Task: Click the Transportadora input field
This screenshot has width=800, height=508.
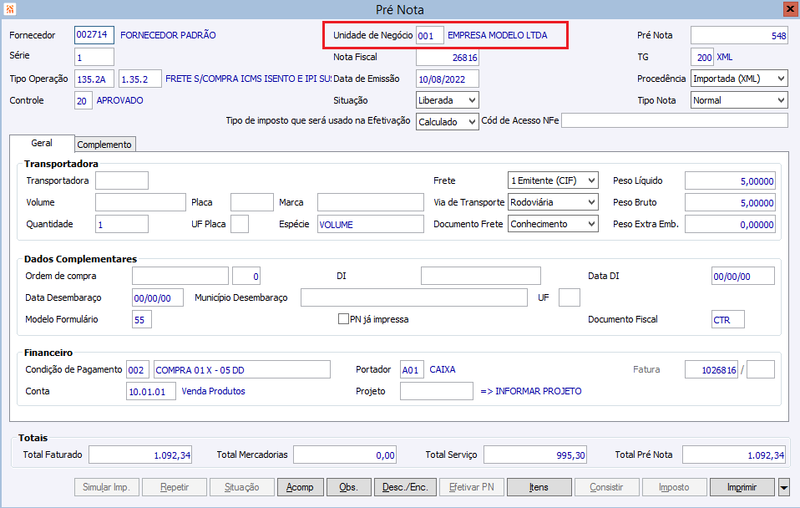Action: [x=121, y=180]
